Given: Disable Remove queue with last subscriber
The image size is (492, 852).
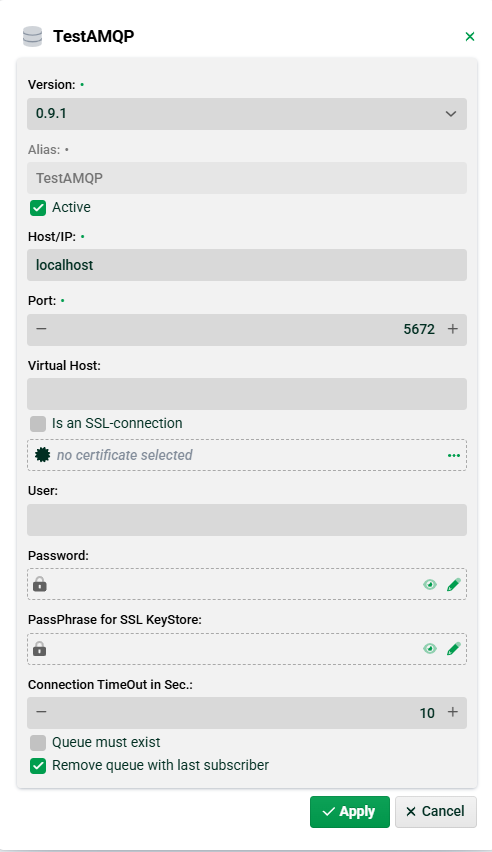Looking at the screenshot, I should coord(38,766).
